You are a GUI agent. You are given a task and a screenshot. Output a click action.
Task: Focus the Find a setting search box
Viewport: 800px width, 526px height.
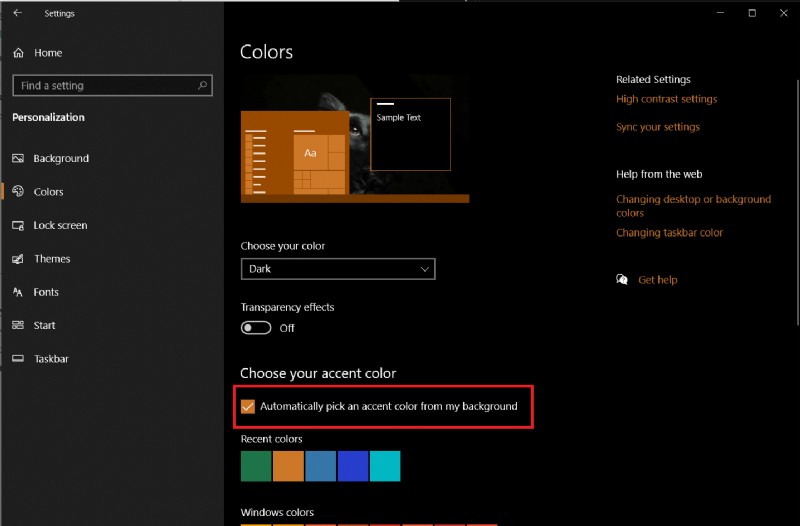coord(112,85)
